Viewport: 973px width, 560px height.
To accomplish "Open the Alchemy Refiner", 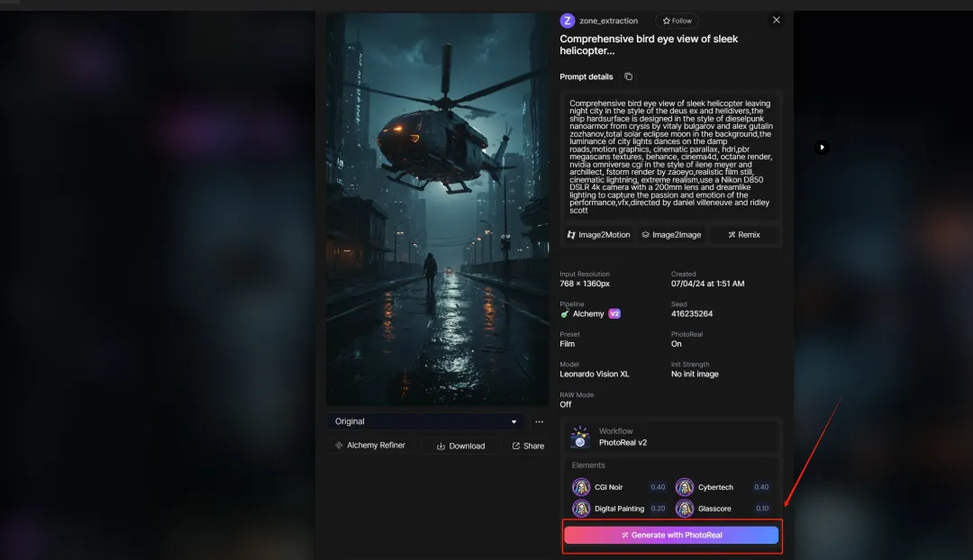I will [369, 446].
